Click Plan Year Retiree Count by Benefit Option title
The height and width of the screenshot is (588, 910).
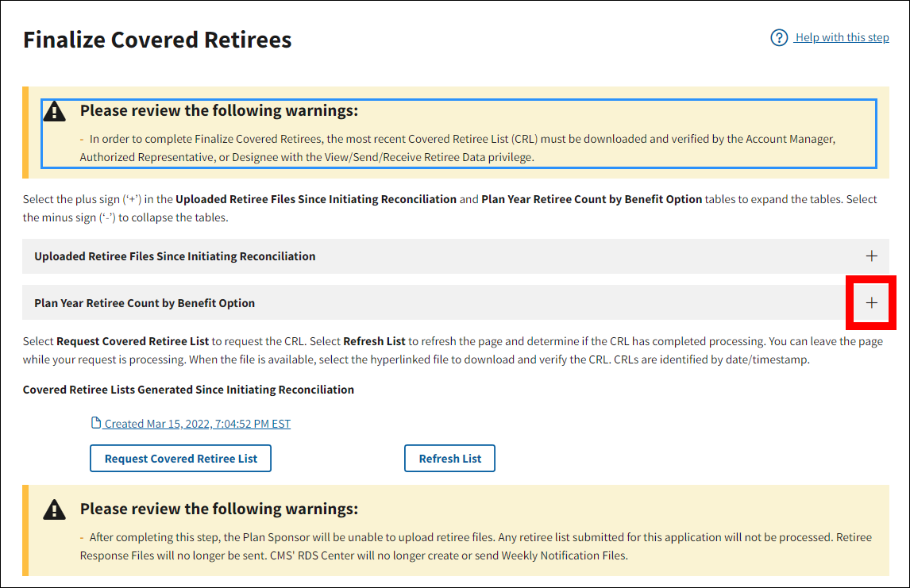145,303
